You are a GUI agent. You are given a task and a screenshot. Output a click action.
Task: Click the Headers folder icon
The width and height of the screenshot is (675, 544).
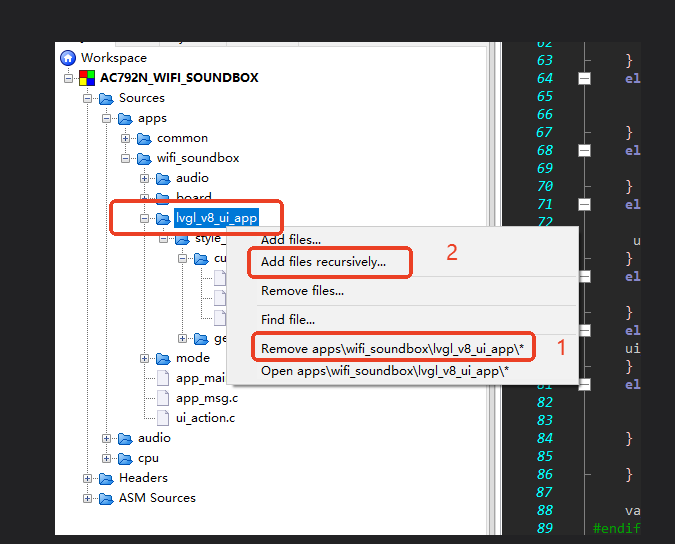click(106, 479)
